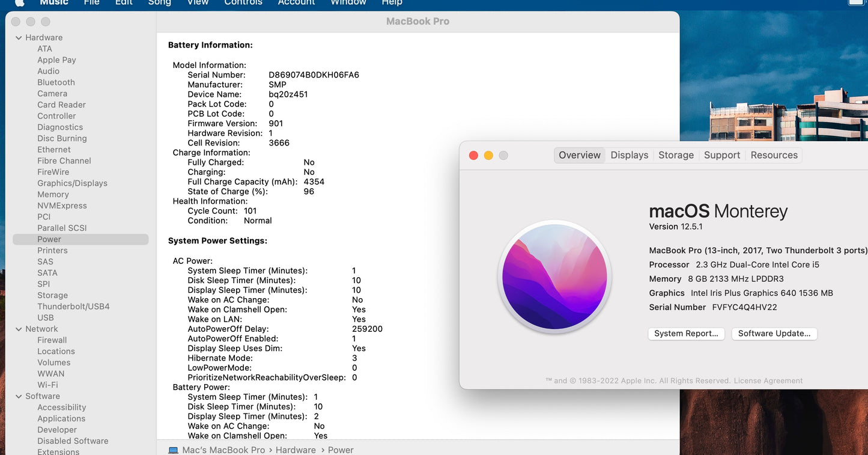Select Graphics/Displays in the sidebar
Screen dimensions: 868x455
click(72, 183)
